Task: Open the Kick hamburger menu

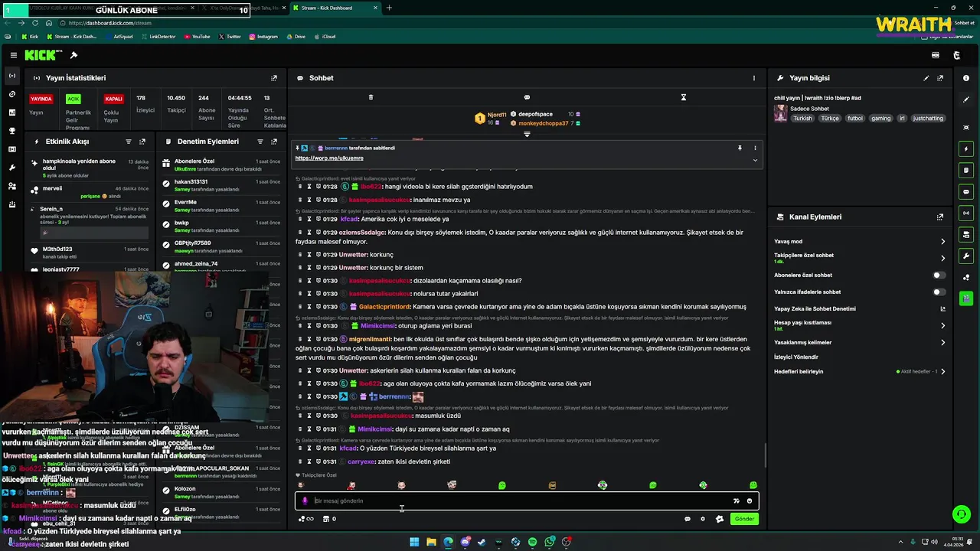Action: pos(14,55)
